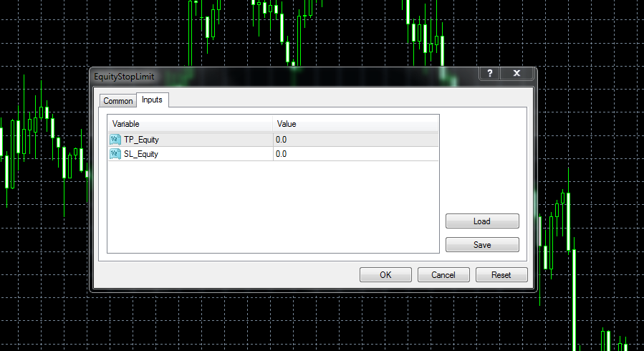Click the SL_Equity value 0.0 cell
Screen dimensions: 644x351
coord(356,154)
